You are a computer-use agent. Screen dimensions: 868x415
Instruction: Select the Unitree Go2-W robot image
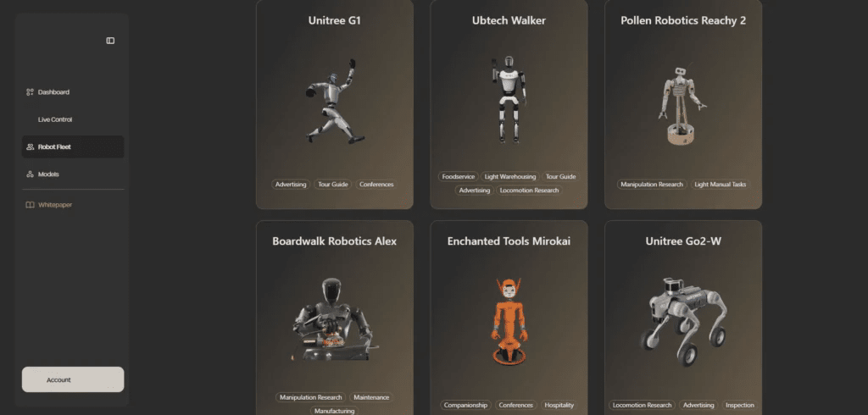(x=683, y=322)
